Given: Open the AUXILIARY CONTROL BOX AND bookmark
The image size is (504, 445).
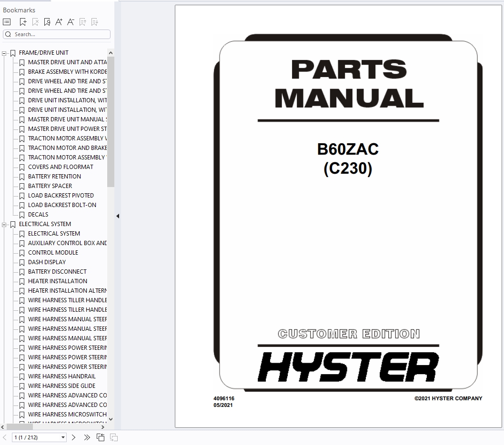Looking at the screenshot, I should [67, 243].
